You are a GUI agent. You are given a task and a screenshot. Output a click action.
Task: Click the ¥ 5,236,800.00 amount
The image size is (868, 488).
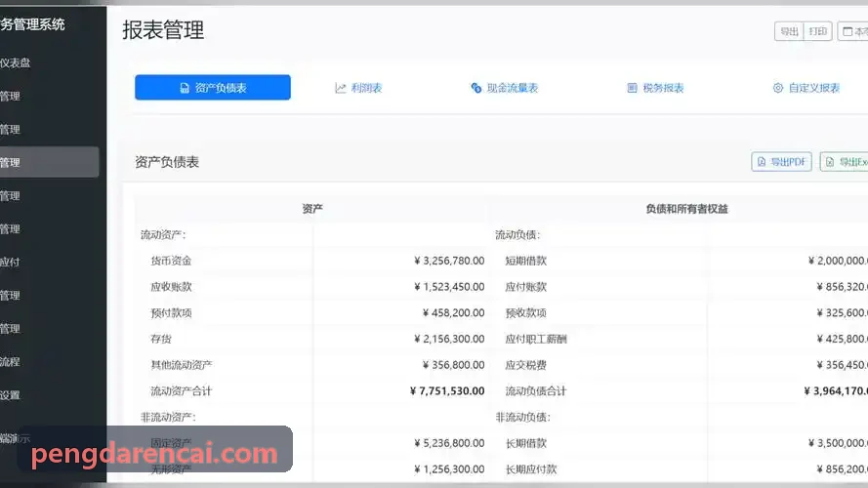click(449, 443)
